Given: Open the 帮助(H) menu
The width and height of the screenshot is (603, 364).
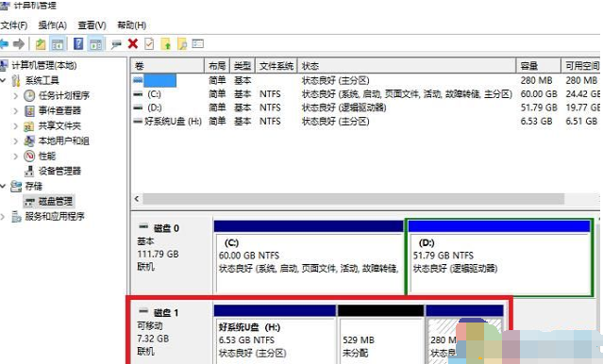Looking at the screenshot, I should point(132,25).
